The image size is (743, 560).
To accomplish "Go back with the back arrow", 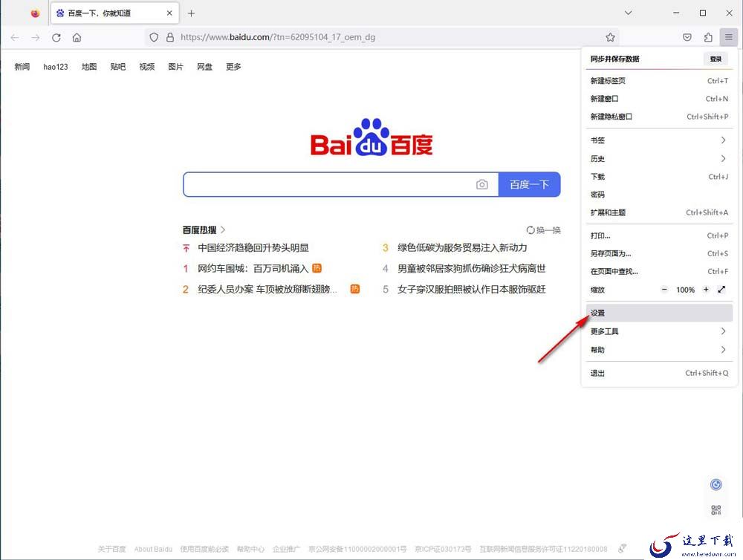I will pos(15,37).
